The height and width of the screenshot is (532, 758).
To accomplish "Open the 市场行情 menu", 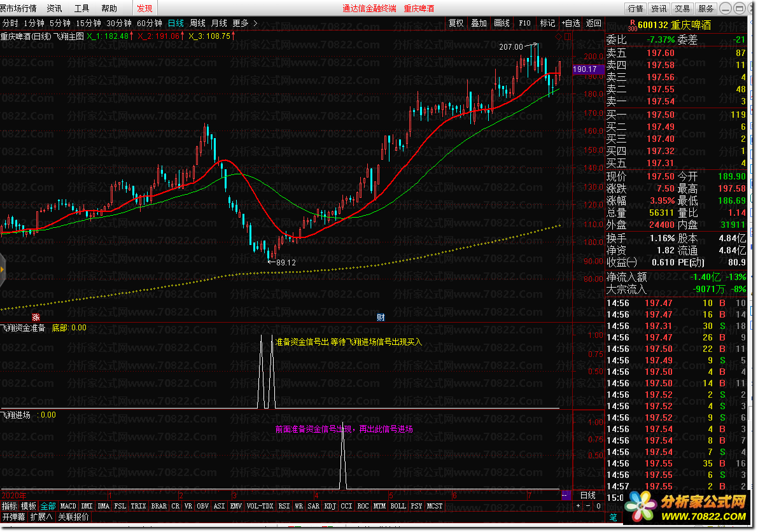I will (18, 8).
